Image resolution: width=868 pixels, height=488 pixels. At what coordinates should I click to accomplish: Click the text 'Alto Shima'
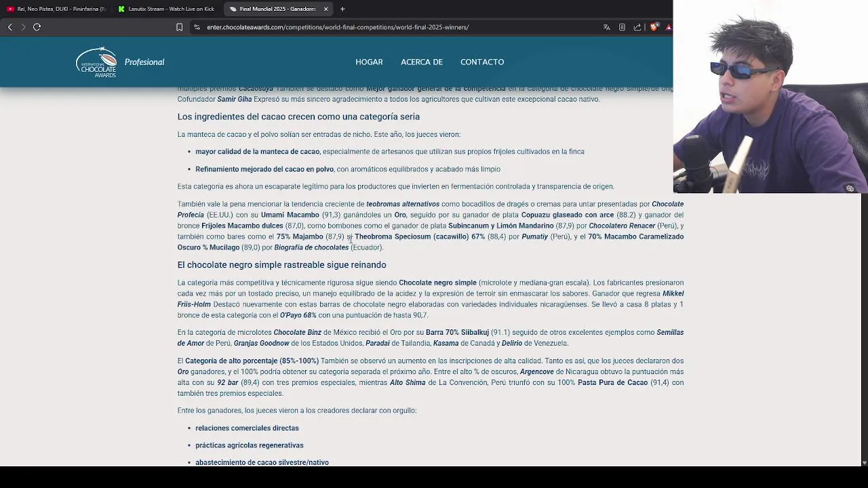[x=408, y=383]
